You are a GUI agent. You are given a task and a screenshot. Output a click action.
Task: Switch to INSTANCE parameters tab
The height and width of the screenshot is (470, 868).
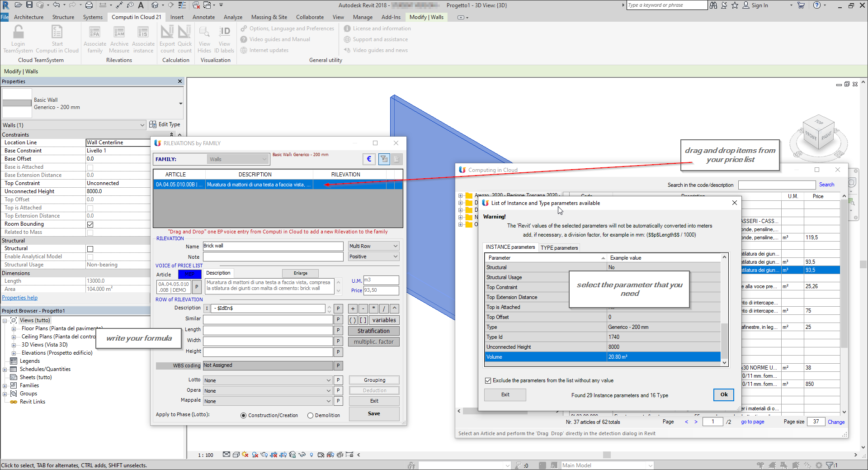tap(510, 247)
